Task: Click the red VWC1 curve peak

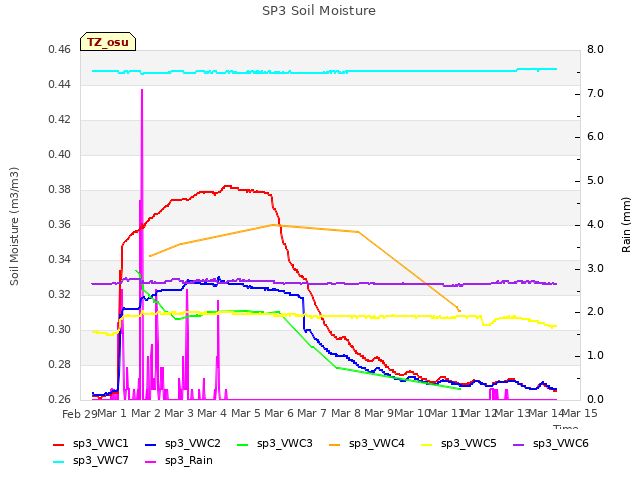Action: 227,186
